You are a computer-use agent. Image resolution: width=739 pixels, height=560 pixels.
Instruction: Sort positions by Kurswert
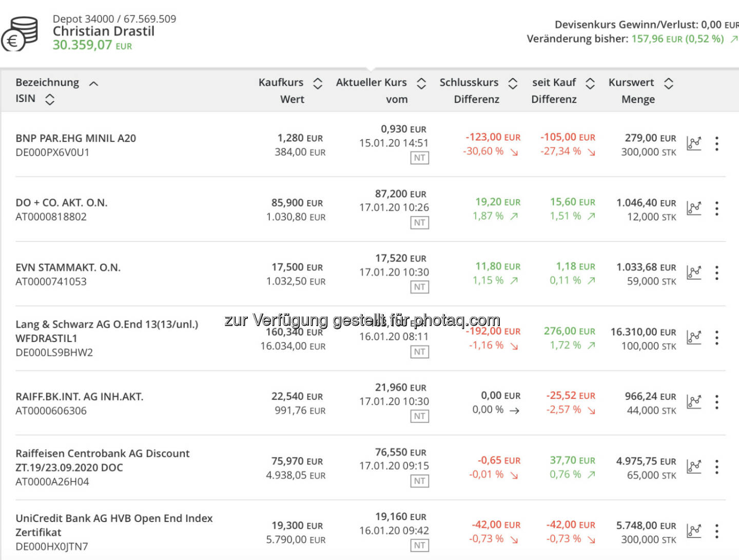pos(668,83)
